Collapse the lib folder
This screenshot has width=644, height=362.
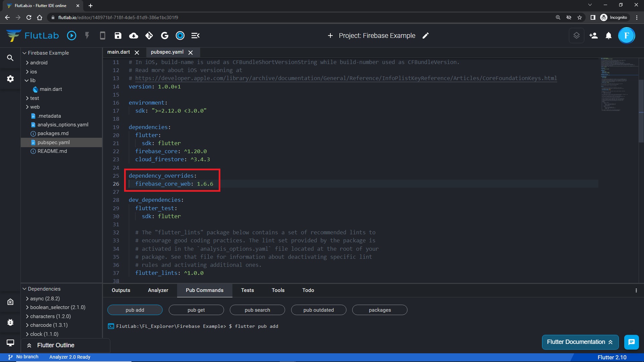(26, 80)
